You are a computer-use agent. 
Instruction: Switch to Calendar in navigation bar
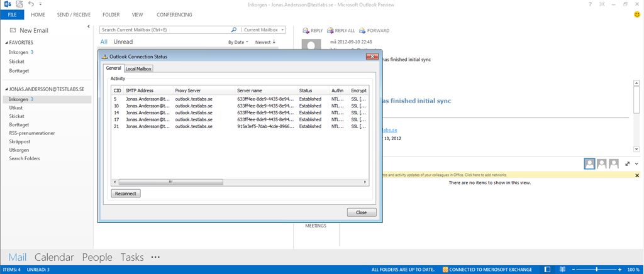pyautogui.click(x=54, y=257)
